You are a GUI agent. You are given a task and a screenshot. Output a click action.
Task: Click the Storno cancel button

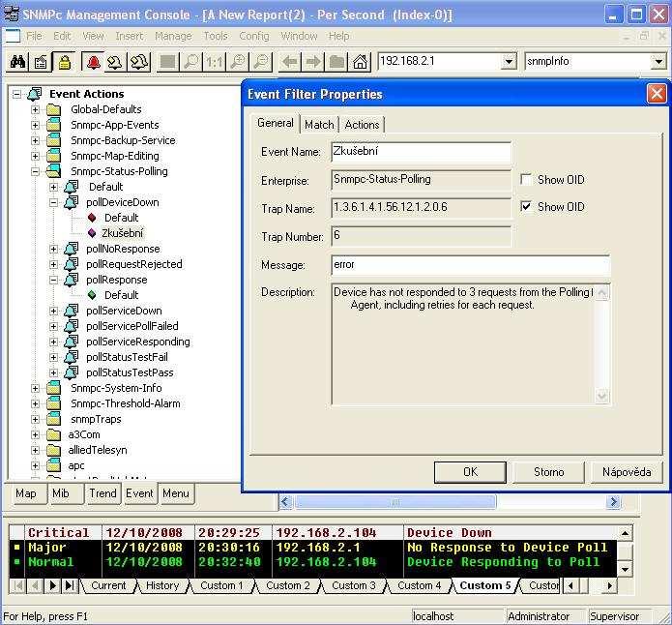[x=548, y=472]
